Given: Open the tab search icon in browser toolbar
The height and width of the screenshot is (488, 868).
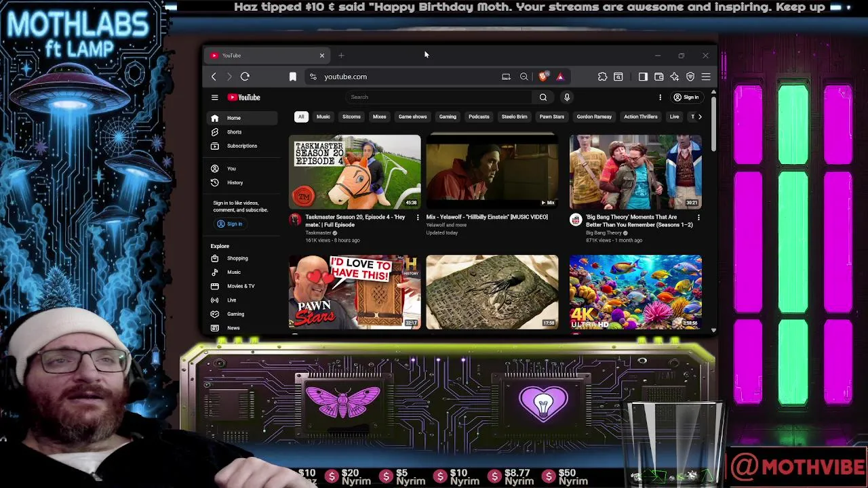Looking at the screenshot, I should tap(618, 77).
